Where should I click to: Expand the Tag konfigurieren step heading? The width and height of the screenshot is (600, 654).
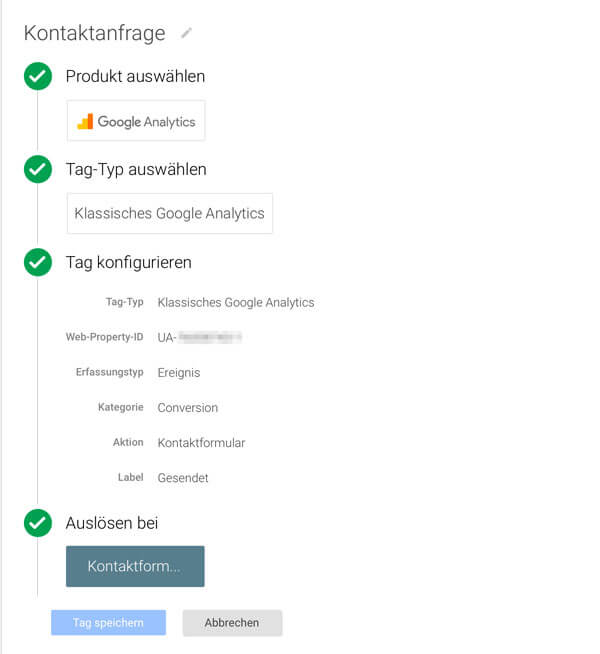[128, 262]
